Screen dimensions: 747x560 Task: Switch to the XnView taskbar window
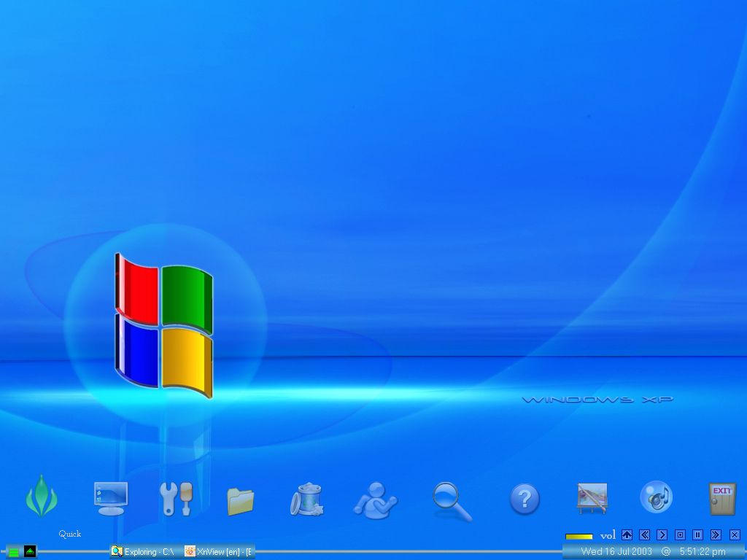pos(219,551)
